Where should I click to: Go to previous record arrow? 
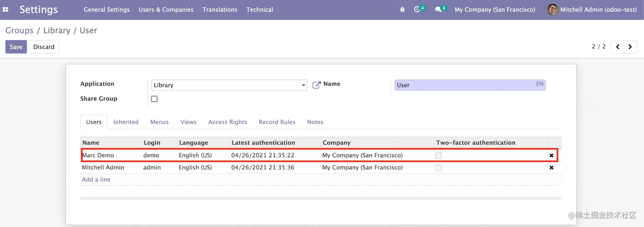618,47
